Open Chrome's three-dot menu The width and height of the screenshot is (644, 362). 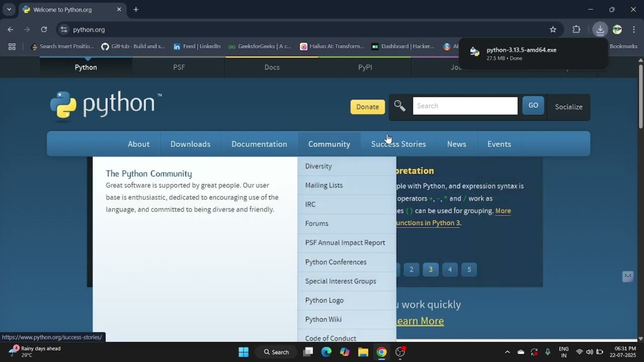click(634, 30)
